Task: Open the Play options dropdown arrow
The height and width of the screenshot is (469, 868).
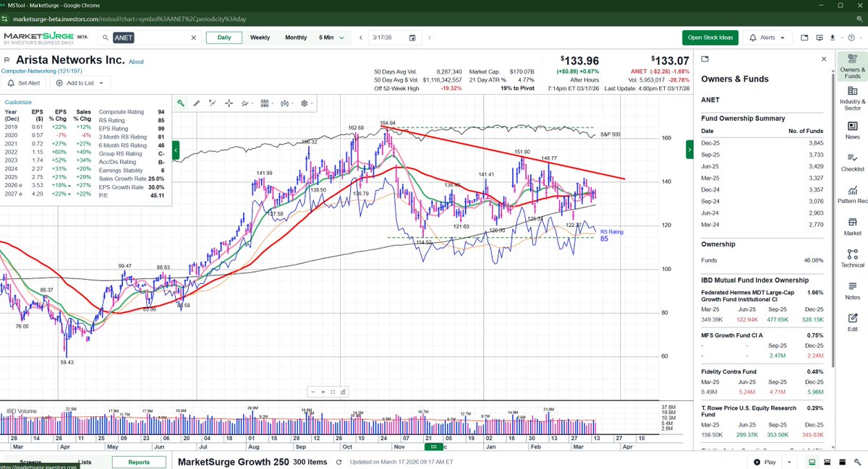Action: point(789,462)
